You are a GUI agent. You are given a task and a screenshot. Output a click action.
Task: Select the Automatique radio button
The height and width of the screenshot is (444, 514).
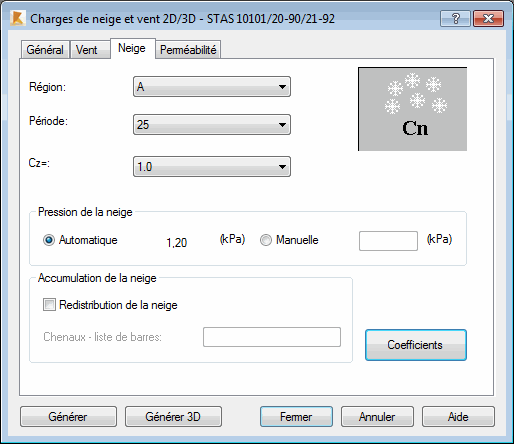[49, 240]
